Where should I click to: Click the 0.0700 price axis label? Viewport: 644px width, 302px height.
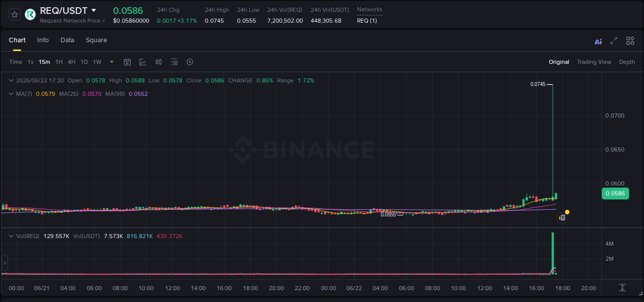click(x=615, y=115)
